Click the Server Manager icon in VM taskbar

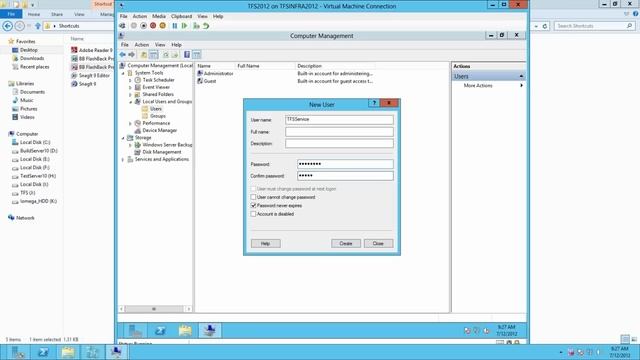135,331
